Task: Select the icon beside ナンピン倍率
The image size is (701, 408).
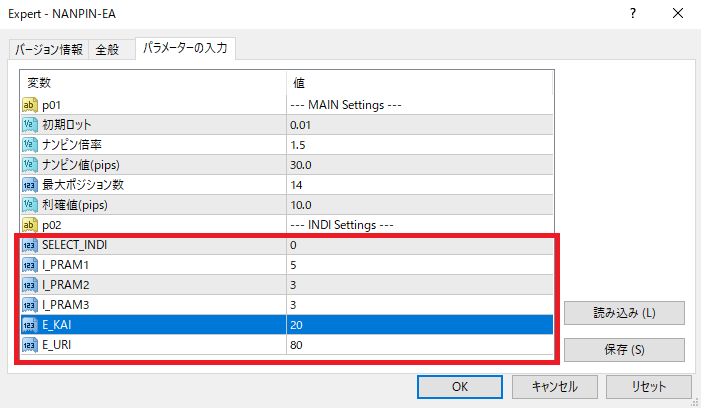Action: (x=29, y=145)
